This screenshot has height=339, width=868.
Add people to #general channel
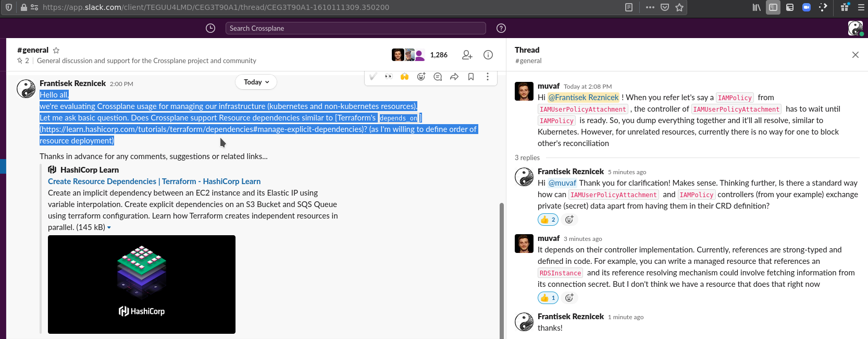pos(467,55)
